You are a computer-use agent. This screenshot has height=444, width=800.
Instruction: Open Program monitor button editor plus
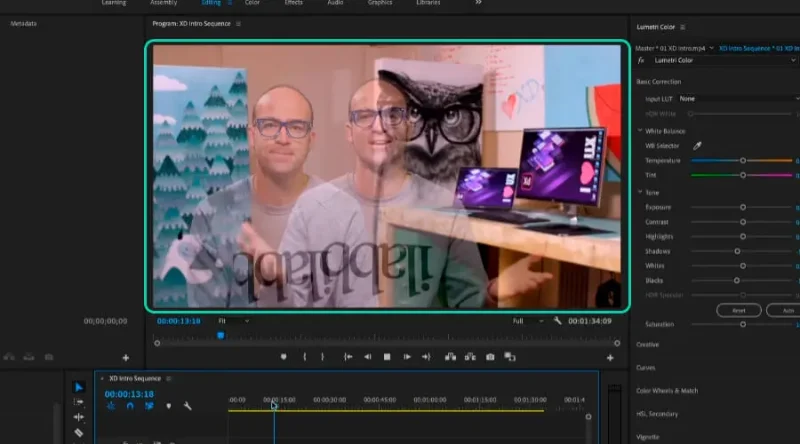pos(610,358)
